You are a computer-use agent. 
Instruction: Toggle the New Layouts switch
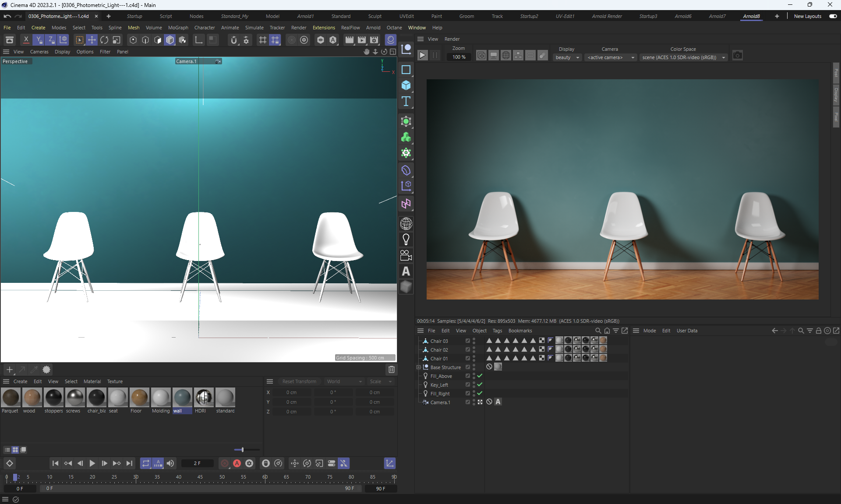833,16
